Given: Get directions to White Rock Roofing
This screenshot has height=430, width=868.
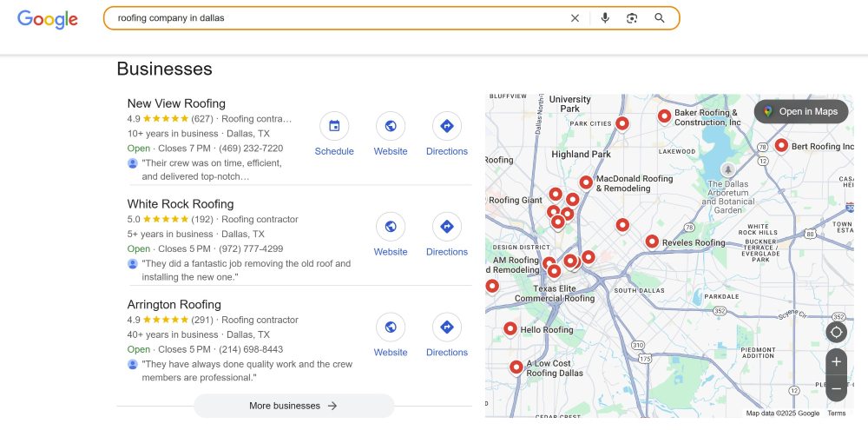Looking at the screenshot, I should [447, 227].
